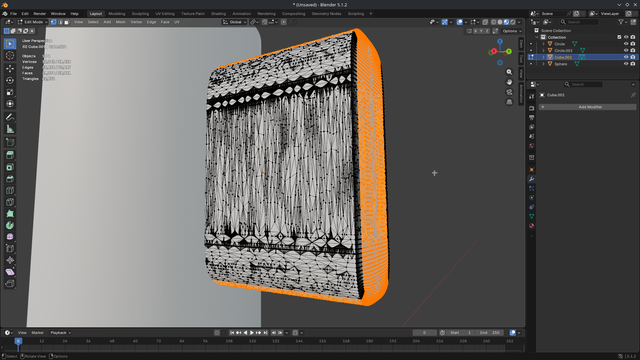This screenshot has height=360, width=640.
Task: Select the Bevel tool
Action: tap(10, 179)
